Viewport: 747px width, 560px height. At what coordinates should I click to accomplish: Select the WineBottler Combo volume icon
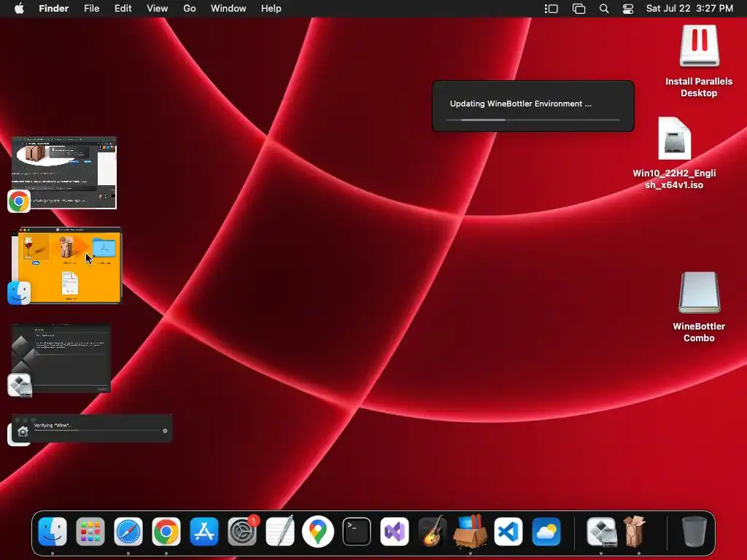click(699, 292)
